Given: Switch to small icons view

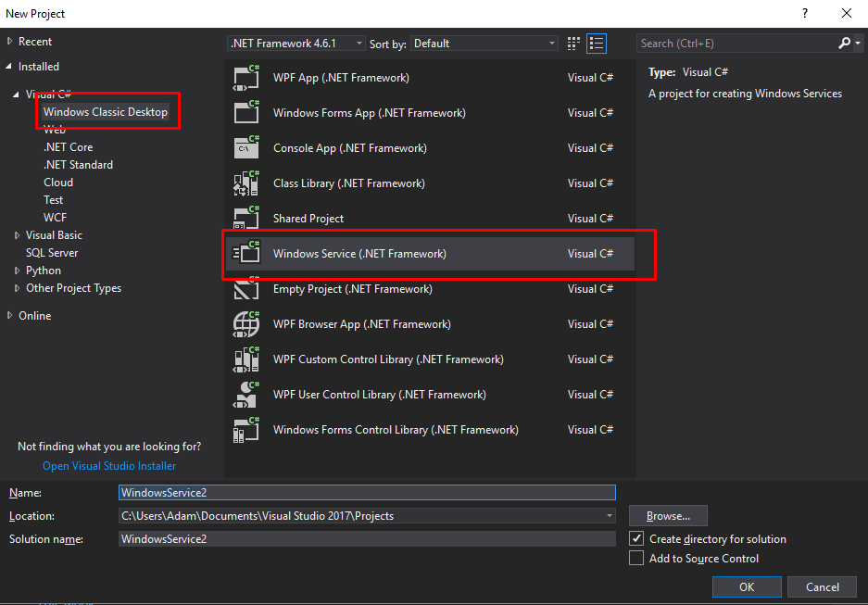Looking at the screenshot, I should [x=573, y=44].
